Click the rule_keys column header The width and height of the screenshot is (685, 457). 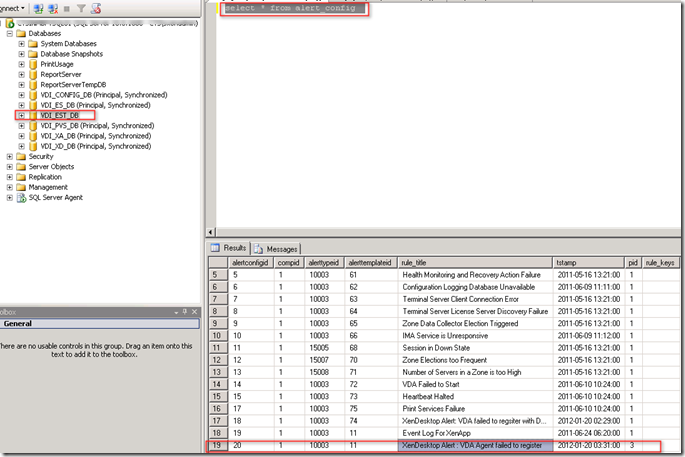[661, 263]
